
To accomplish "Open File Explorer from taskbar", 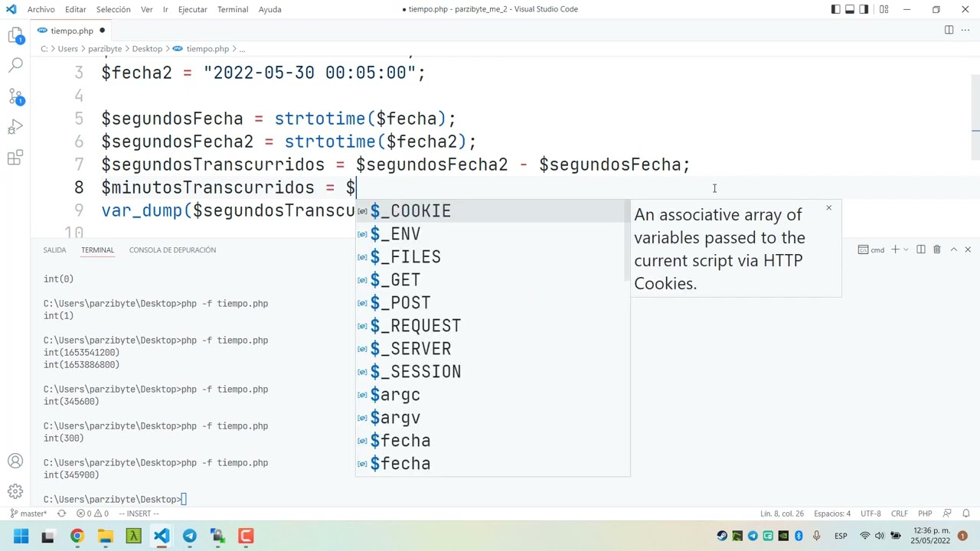I will click(105, 536).
